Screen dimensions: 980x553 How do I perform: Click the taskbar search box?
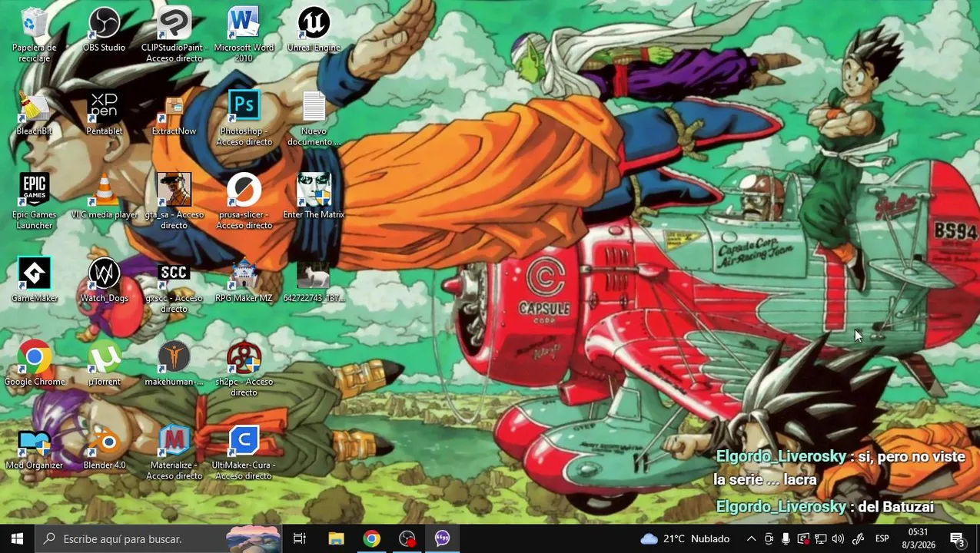point(158,538)
